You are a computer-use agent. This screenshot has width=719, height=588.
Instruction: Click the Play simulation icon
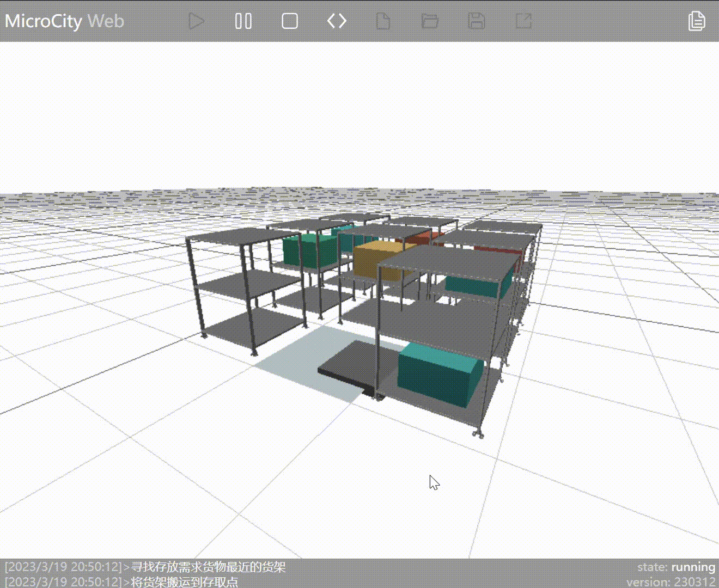tap(196, 21)
